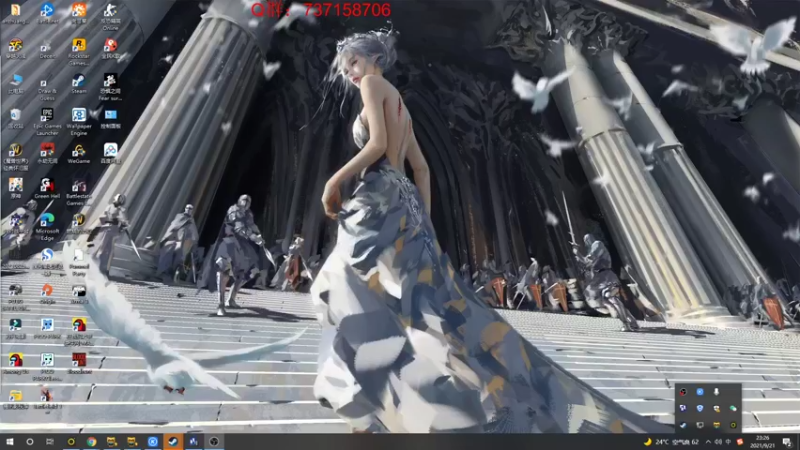Select yellow Among Us shortcut in bottom row
The height and width of the screenshot is (450, 800).
15,364
